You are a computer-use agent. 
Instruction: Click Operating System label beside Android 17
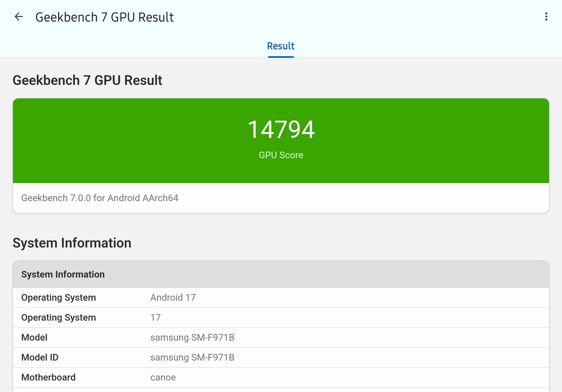click(58, 298)
